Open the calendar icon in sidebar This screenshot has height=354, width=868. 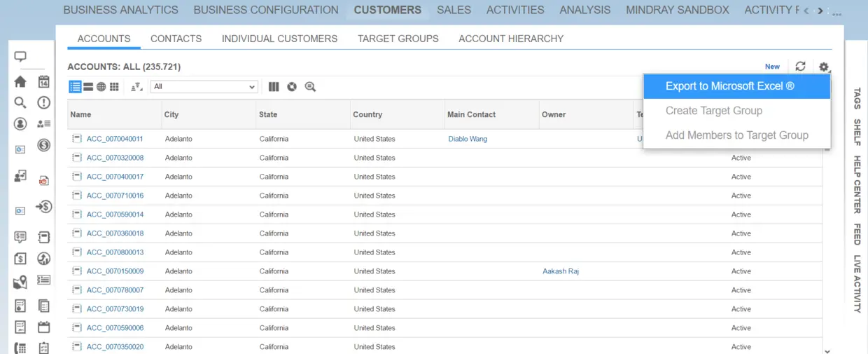(x=44, y=82)
